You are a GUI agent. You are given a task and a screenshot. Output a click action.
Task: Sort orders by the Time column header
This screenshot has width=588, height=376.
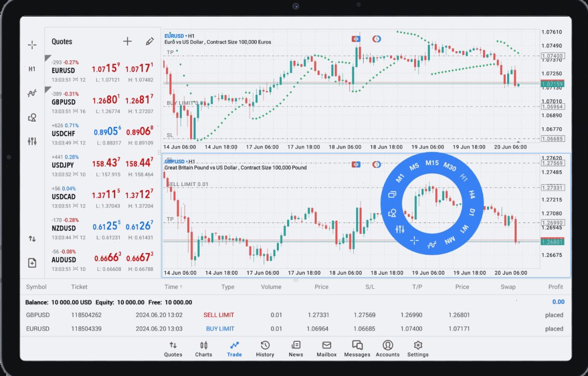click(173, 287)
